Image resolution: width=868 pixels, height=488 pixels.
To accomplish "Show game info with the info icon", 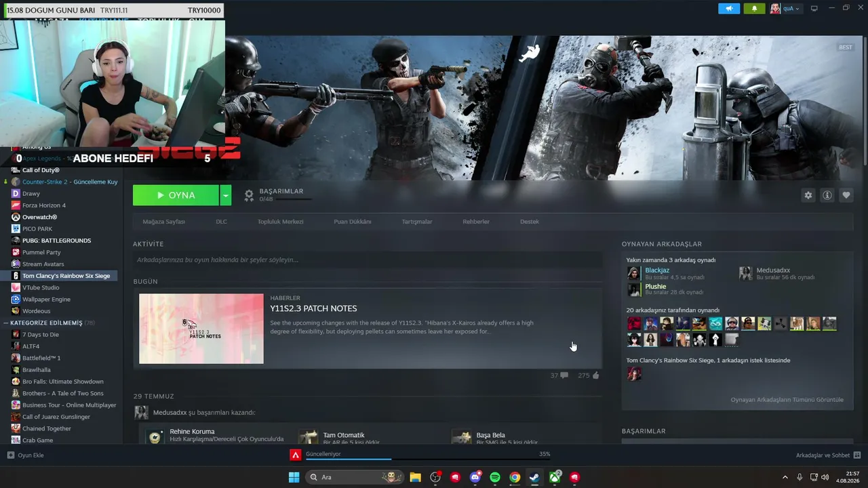I will 827,195.
